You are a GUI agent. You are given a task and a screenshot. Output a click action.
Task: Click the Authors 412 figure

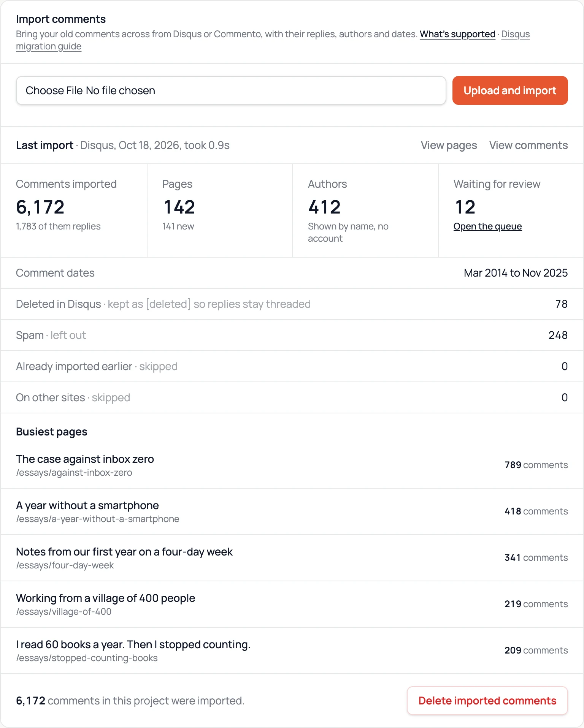point(325,207)
